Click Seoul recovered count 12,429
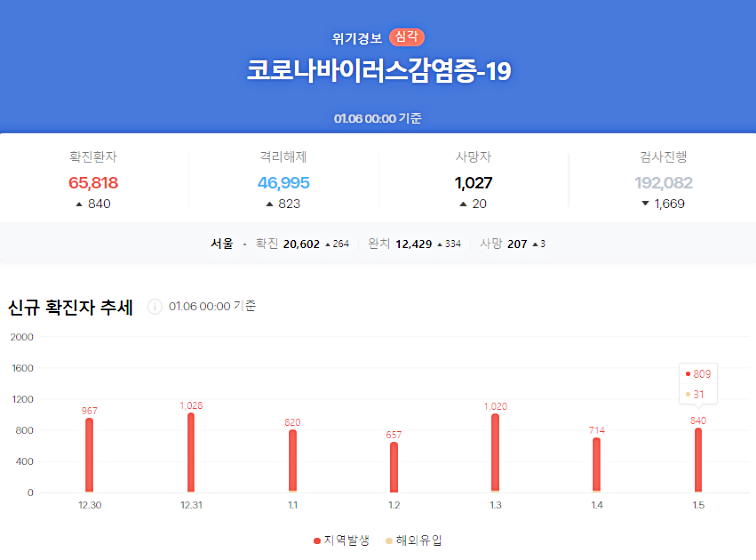 (414, 244)
